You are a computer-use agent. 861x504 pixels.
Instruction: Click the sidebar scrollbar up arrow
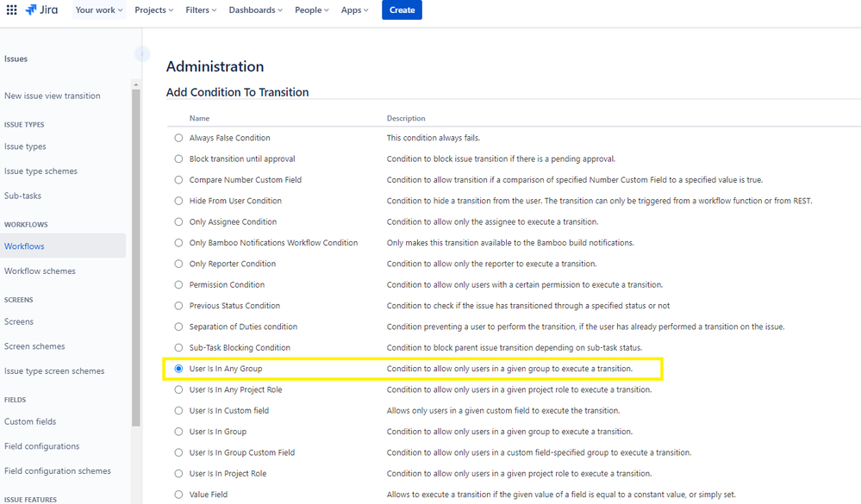pos(135,84)
